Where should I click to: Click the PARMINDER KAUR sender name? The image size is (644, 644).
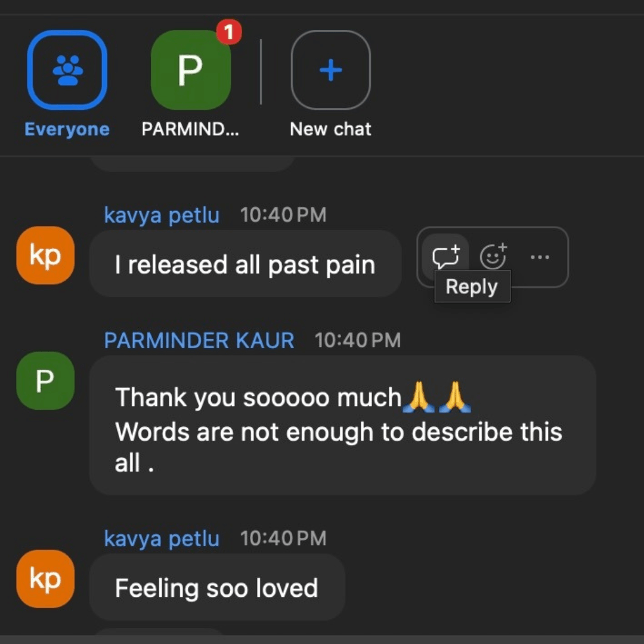[x=199, y=340]
